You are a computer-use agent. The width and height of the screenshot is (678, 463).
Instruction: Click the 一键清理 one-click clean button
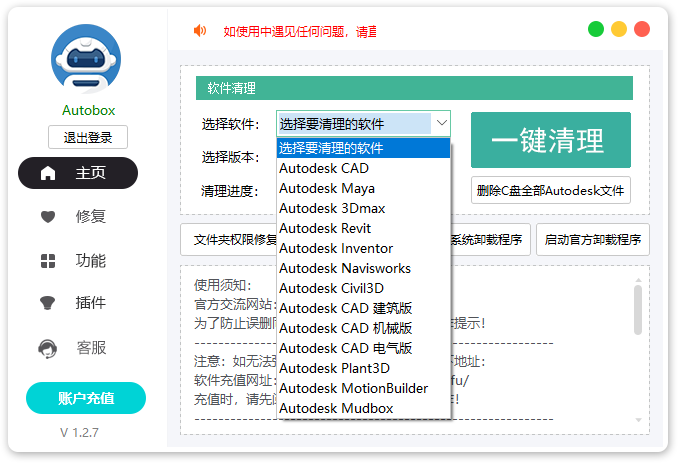551,140
